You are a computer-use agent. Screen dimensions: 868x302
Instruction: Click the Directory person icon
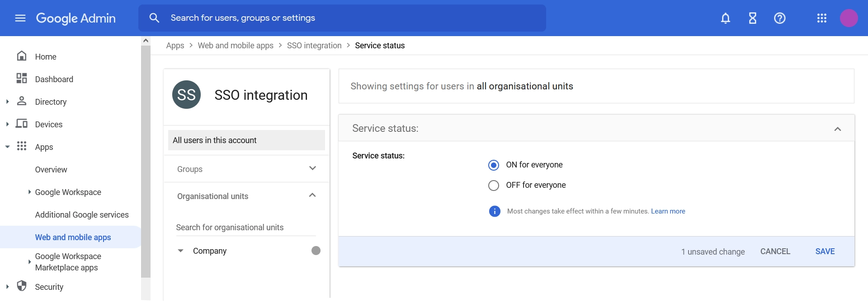pyautogui.click(x=22, y=101)
